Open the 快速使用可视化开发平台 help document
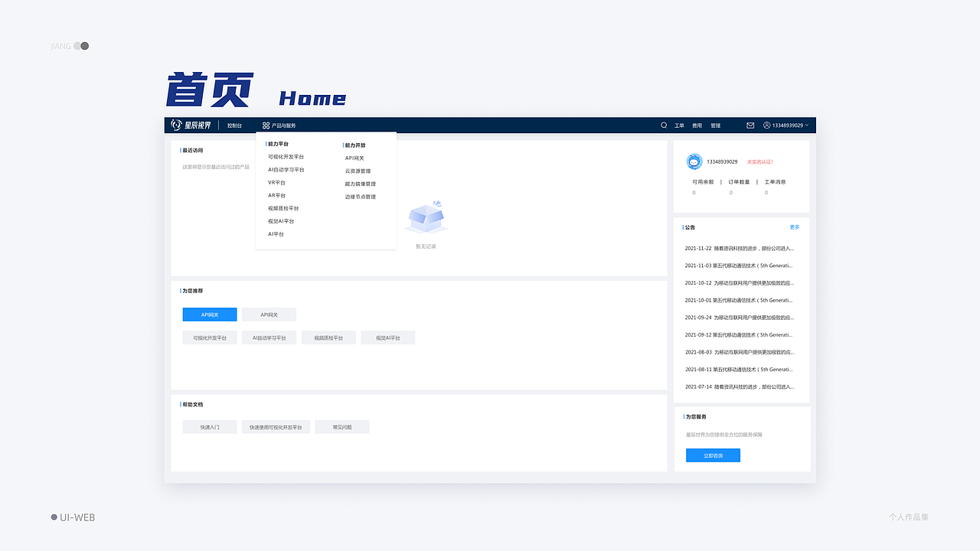 coord(276,427)
